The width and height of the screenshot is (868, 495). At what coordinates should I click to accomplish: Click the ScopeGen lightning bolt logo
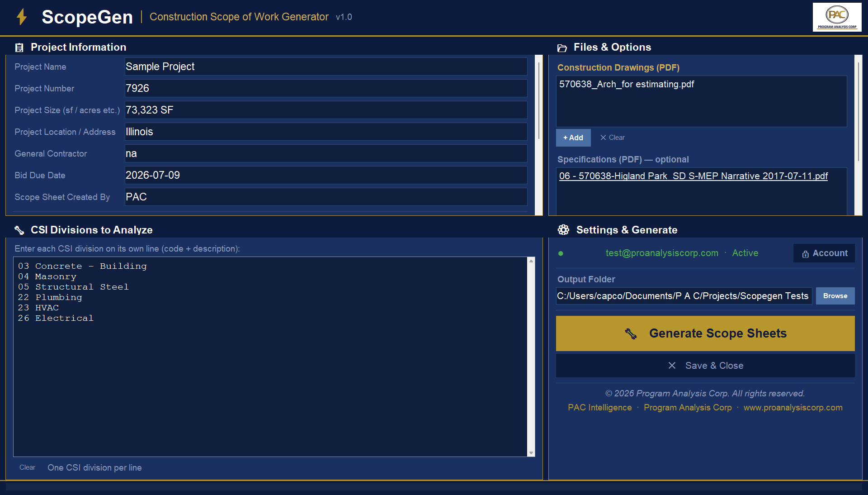click(21, 17)
